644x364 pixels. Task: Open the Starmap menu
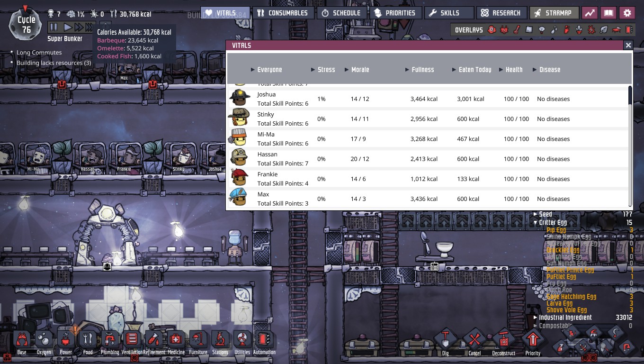554,13
